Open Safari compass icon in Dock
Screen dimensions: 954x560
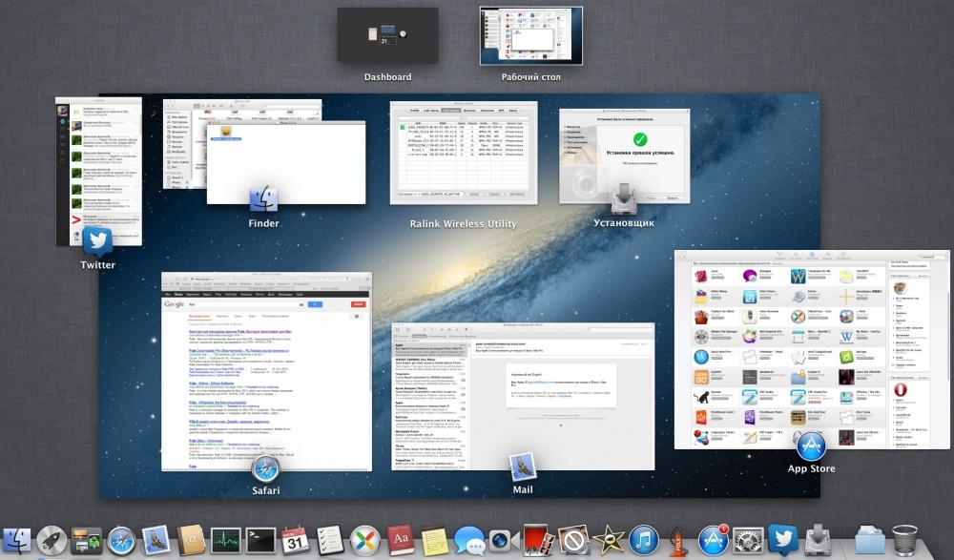pyautogui.click(x=121, y=541)
